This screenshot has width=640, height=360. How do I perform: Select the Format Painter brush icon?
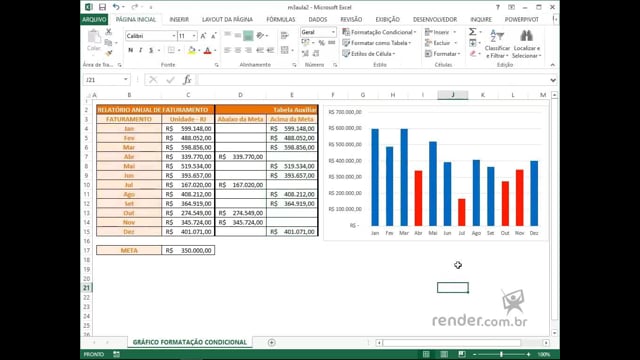pos(109,53)
